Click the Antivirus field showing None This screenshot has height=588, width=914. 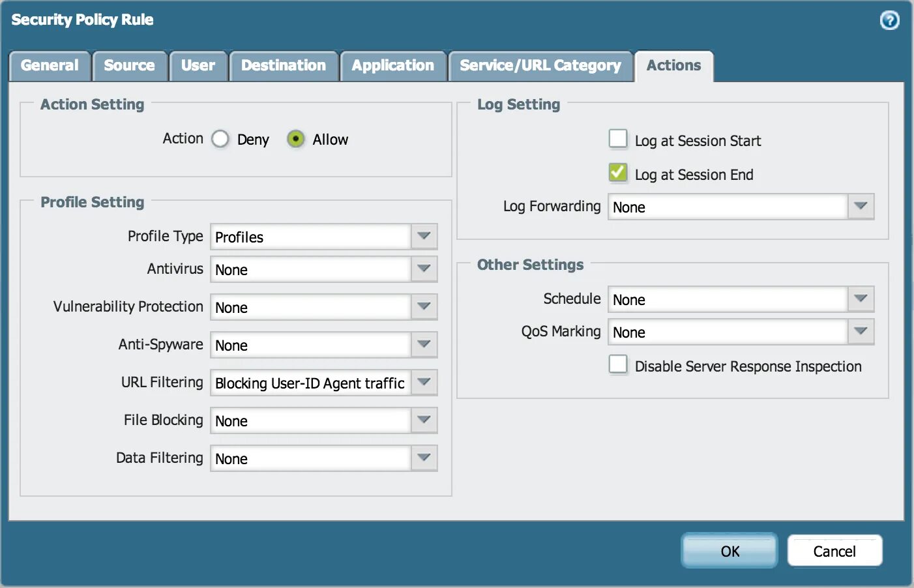(x=310, y=269)
